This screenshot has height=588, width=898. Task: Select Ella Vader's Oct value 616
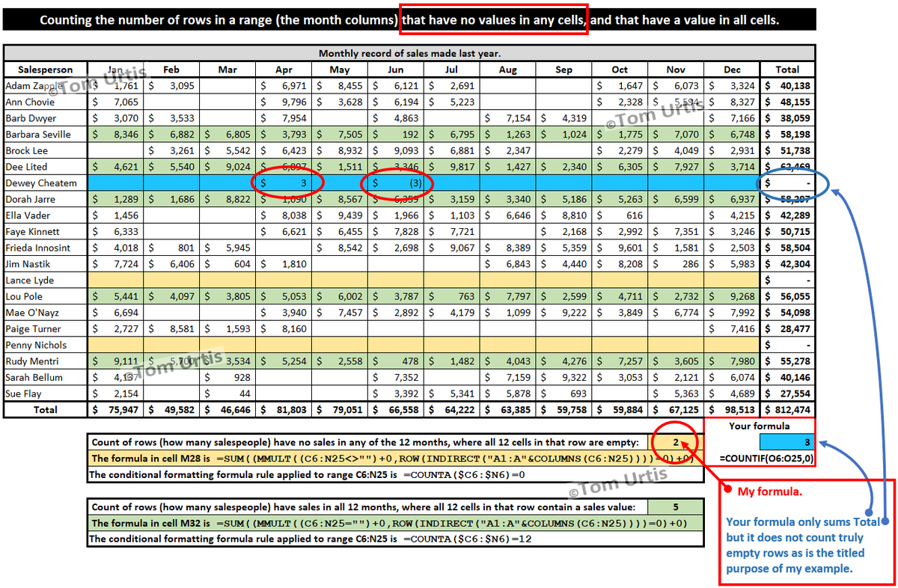(x=620, y=215)
